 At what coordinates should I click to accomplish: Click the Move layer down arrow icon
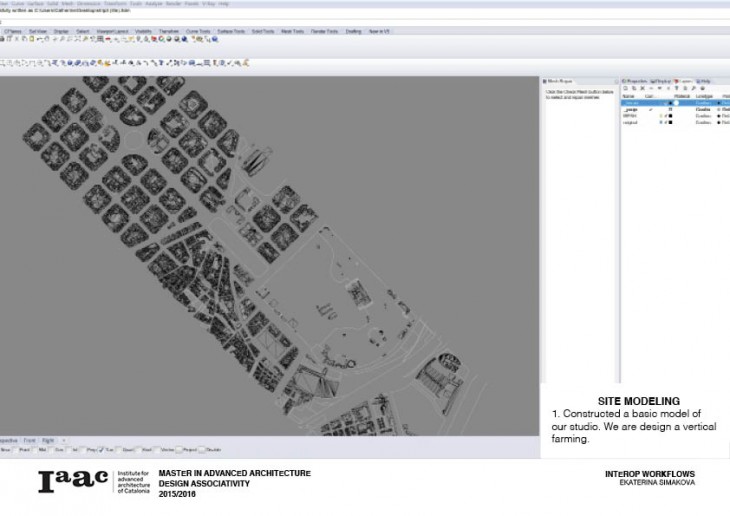(662, 88)
